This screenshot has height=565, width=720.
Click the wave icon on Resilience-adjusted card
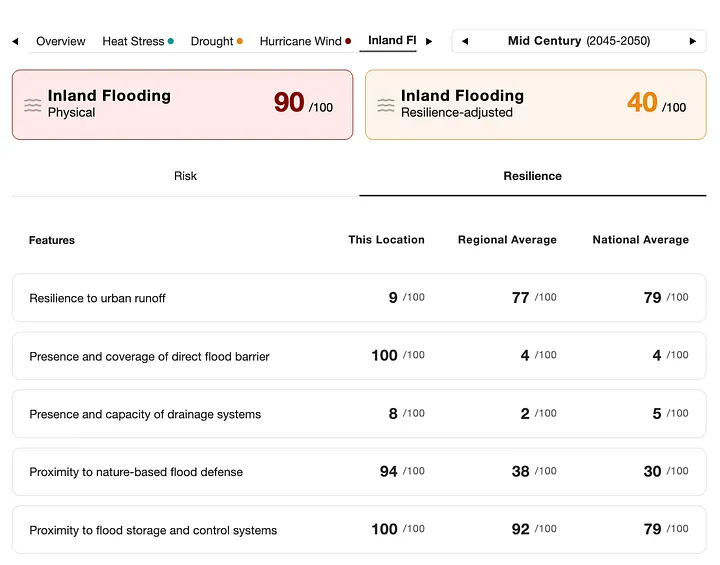click(386, 105)
